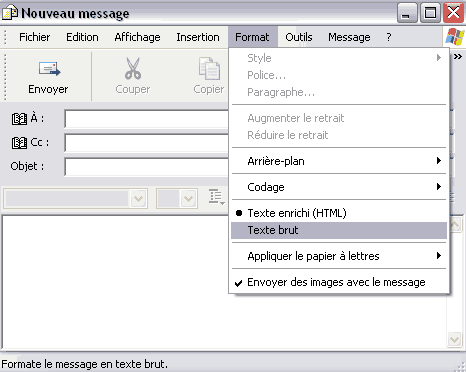The image size is (466, 372).
Task: Click the Windows logo in menu bar
Action: pyautogui.click(x=455, y=37)
